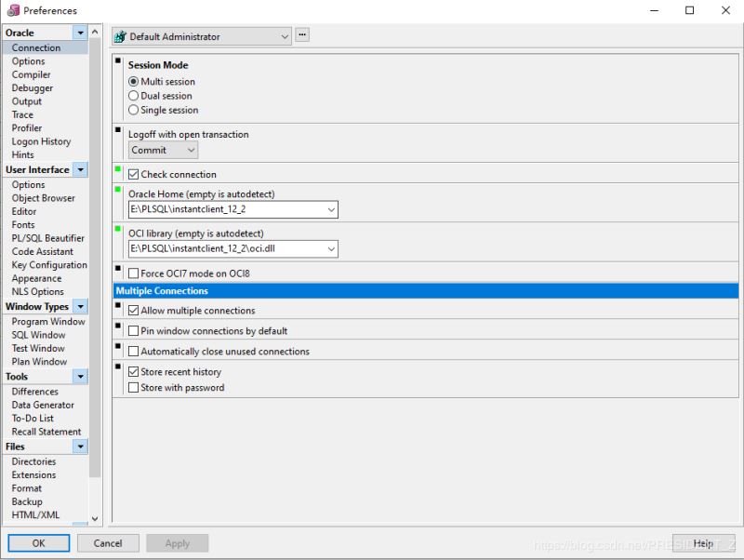Open Logon History preferences page
The width and height of the screenshot is (744, 560).
click(x=41, y=141)
